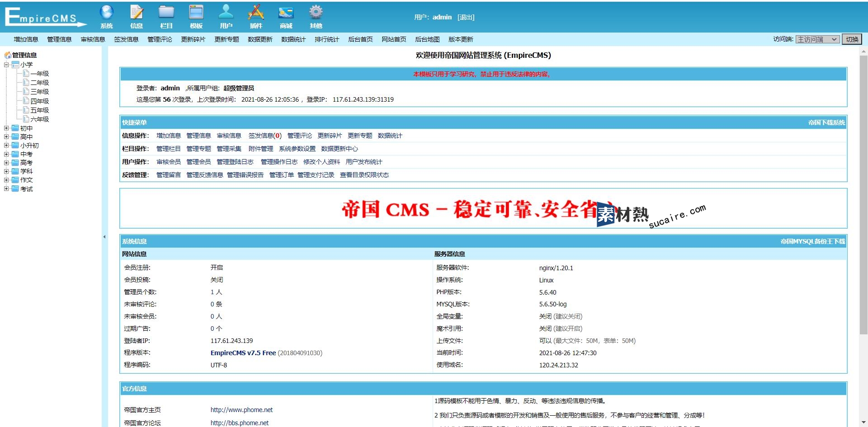Expand the 高考 tree node

click(6, 163)
